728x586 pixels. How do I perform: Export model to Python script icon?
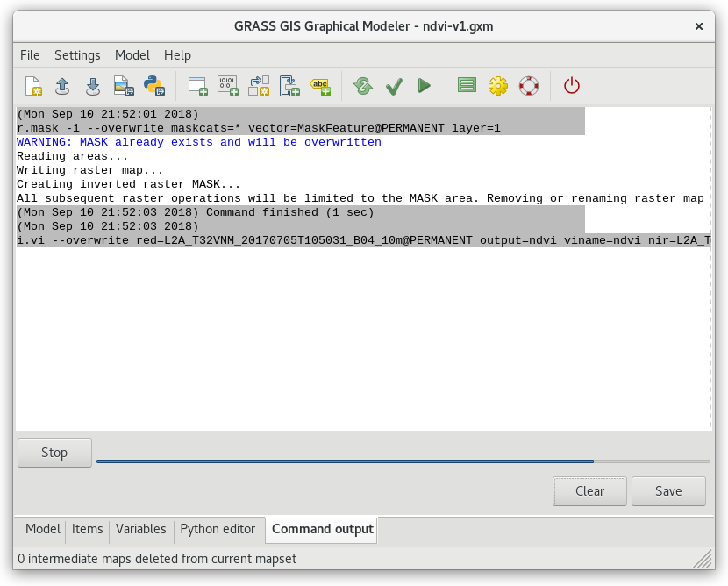(154, 86)
